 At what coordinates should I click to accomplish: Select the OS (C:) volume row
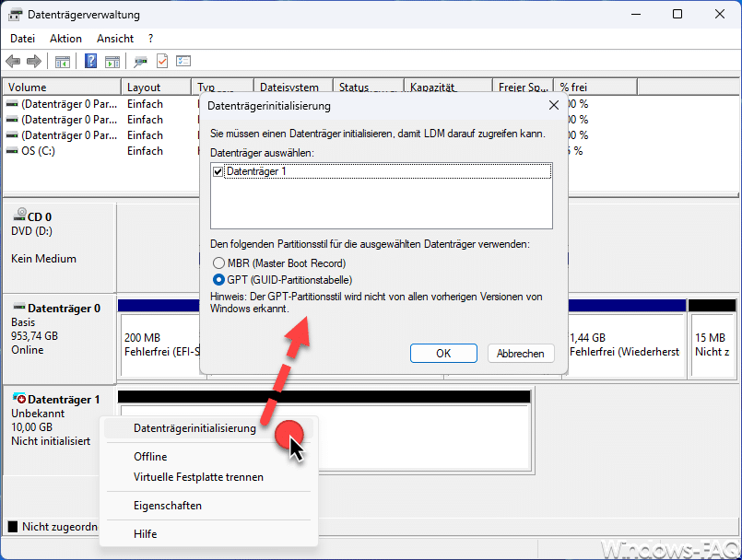pos(100,151)
